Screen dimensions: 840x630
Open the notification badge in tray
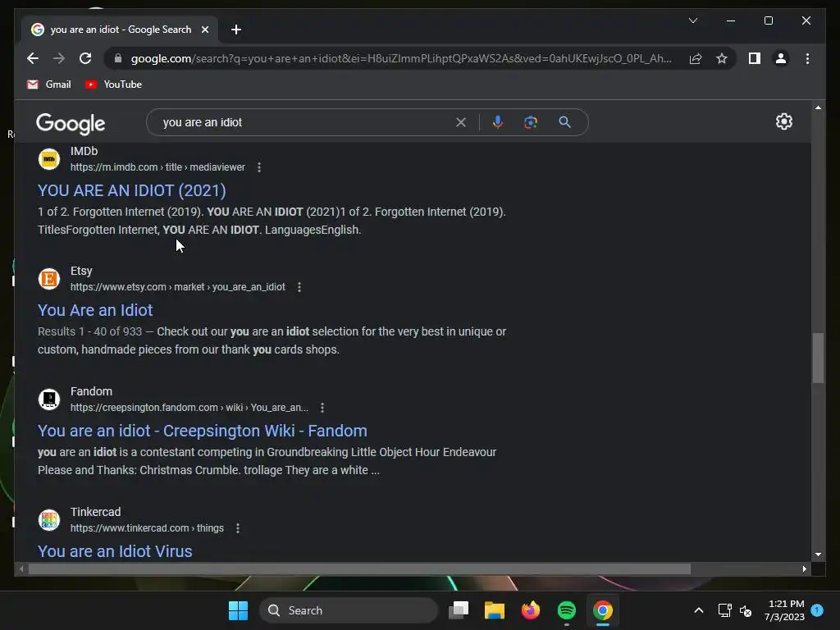click(817, 609)
